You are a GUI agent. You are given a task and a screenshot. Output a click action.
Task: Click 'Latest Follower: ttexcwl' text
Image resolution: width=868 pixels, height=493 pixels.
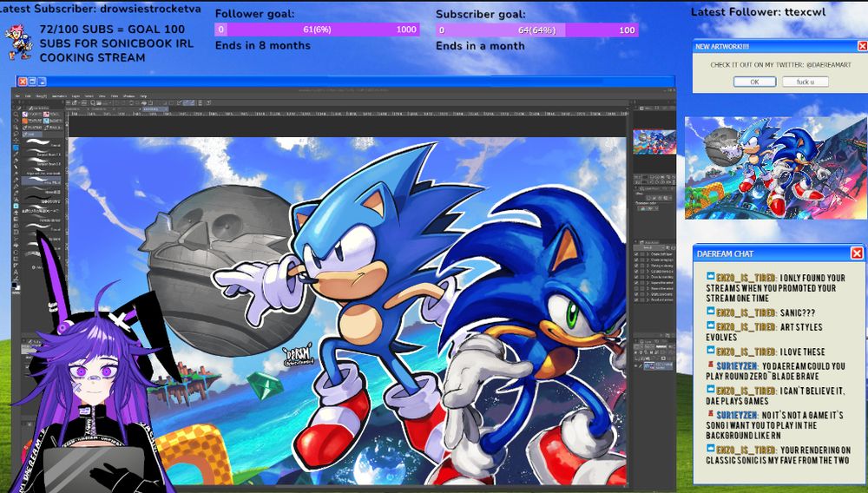(758, 11)
